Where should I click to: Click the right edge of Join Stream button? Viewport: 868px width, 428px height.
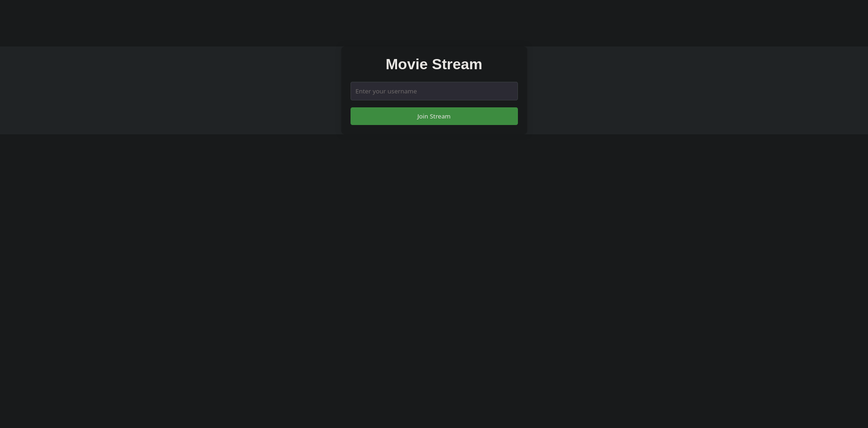coord(514,116)
